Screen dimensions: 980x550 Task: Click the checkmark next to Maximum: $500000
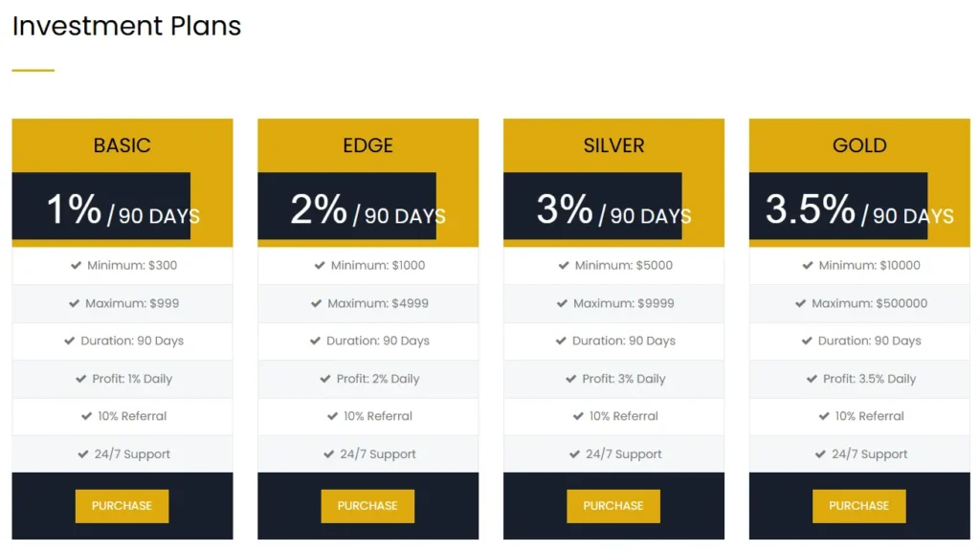click(800, 303)
